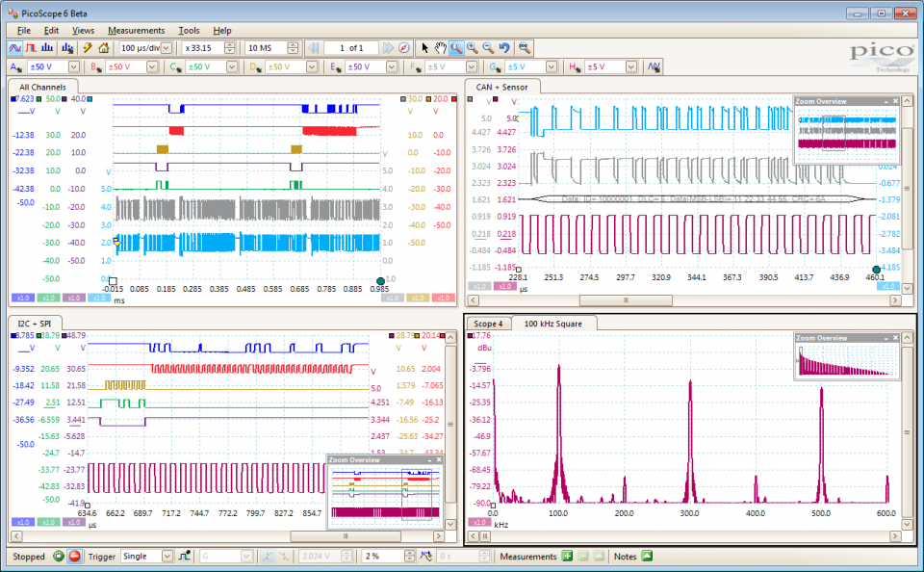The width and height of the screenshot is (924, 572).
Task: Select the I2C + SPI view tab
Action: pyautogui.click(x=35, y=324)
